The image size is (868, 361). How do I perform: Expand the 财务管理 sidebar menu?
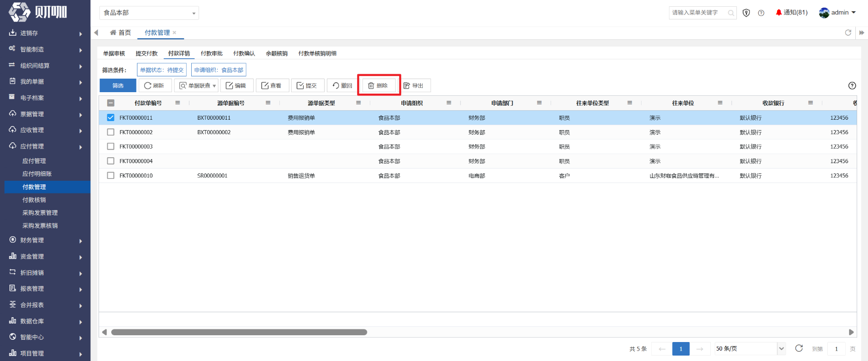[x=45, y=240]
